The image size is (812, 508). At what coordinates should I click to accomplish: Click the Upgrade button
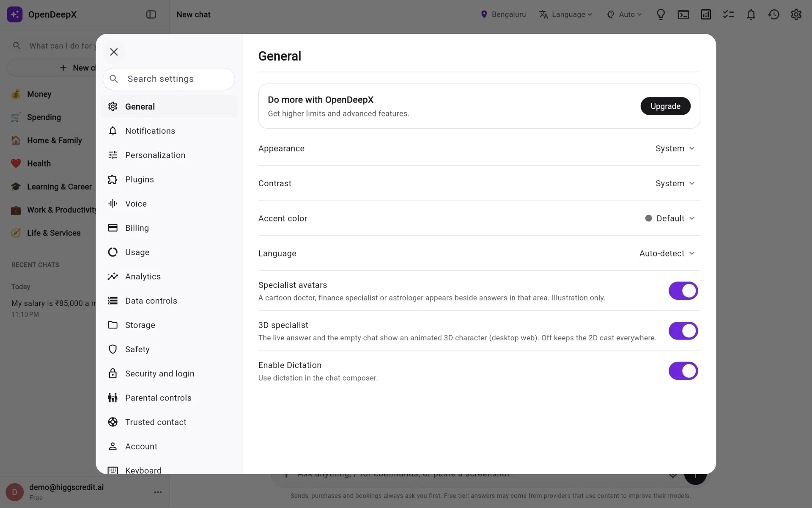tap(665, 106)
